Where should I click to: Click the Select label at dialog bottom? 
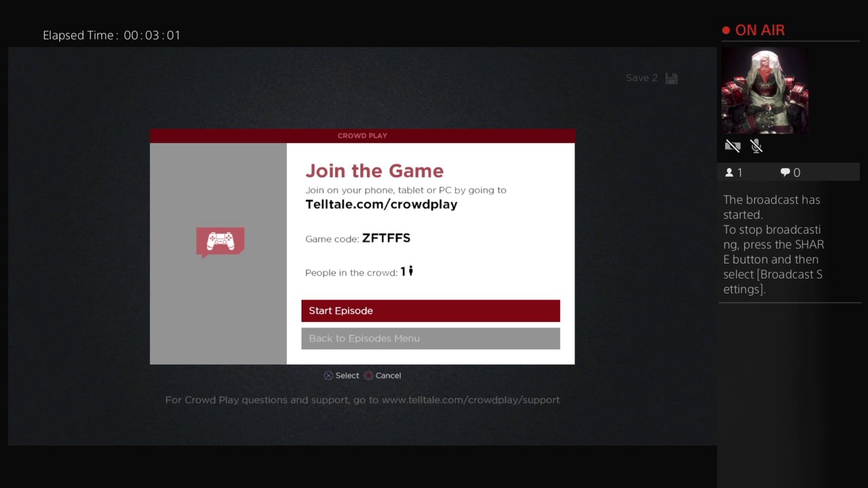pyautogui.click(x=347, y=375)
